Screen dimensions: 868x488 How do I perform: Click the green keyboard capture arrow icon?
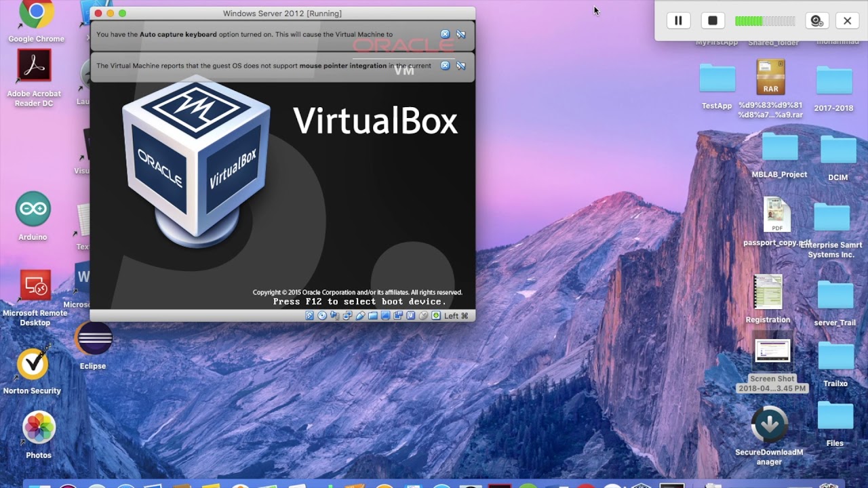436,316
